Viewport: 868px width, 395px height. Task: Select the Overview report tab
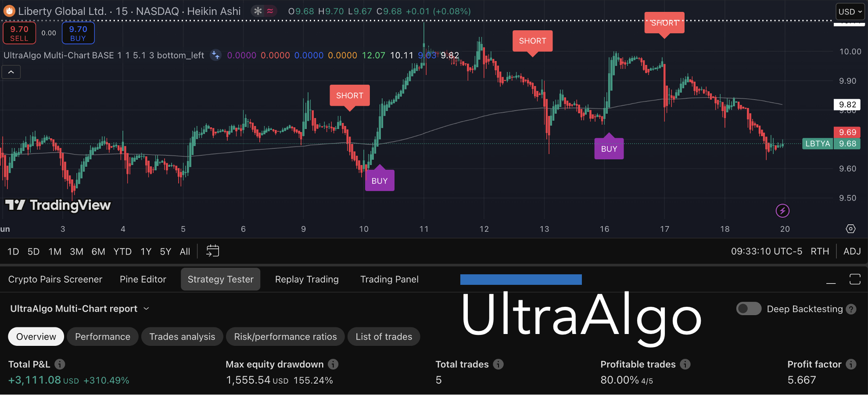(36, 337)
